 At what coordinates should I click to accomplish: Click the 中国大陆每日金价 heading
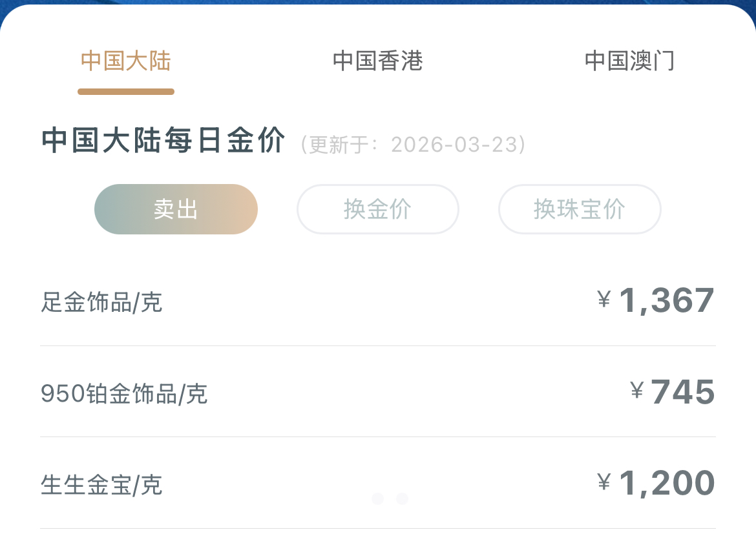pos(163,141)
